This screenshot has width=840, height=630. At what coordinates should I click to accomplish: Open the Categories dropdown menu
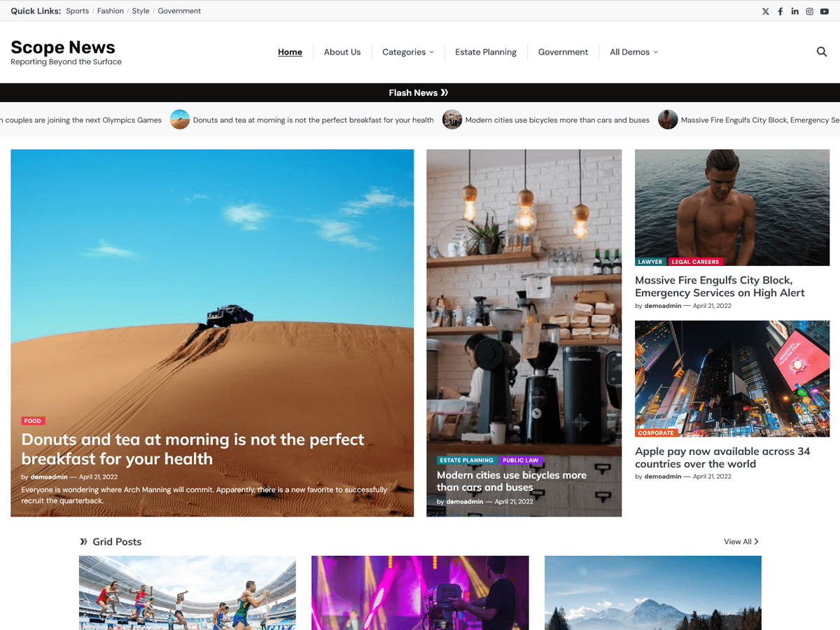click(404, 52)
